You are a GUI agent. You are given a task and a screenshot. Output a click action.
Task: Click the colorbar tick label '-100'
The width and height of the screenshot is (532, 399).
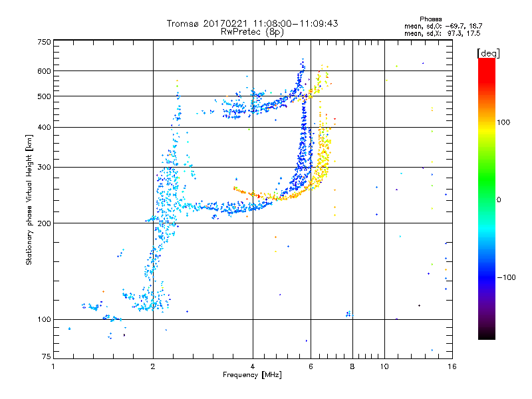(506, 277)
